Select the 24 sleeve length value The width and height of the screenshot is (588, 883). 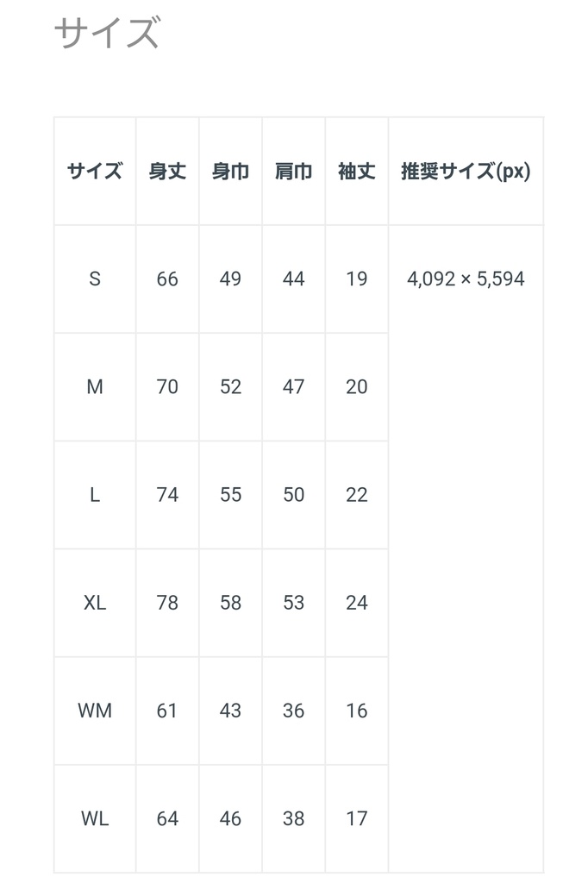pos(356,602)
